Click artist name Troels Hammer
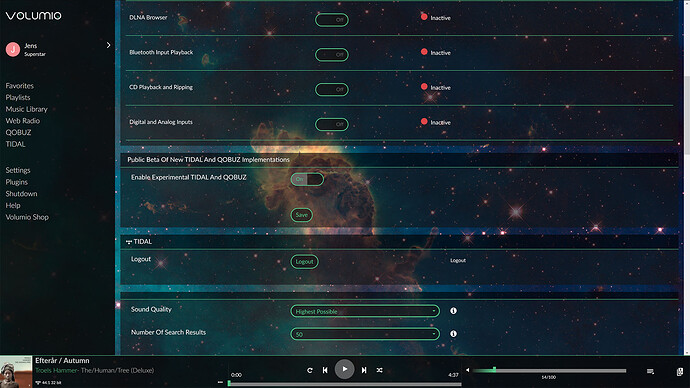 point(56,370)
